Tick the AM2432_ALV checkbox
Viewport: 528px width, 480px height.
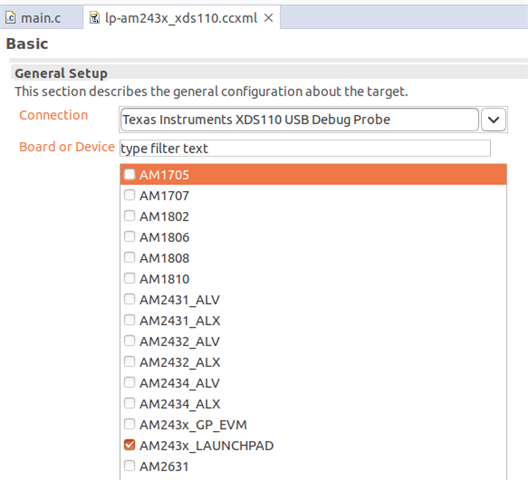tap(130, 341)
